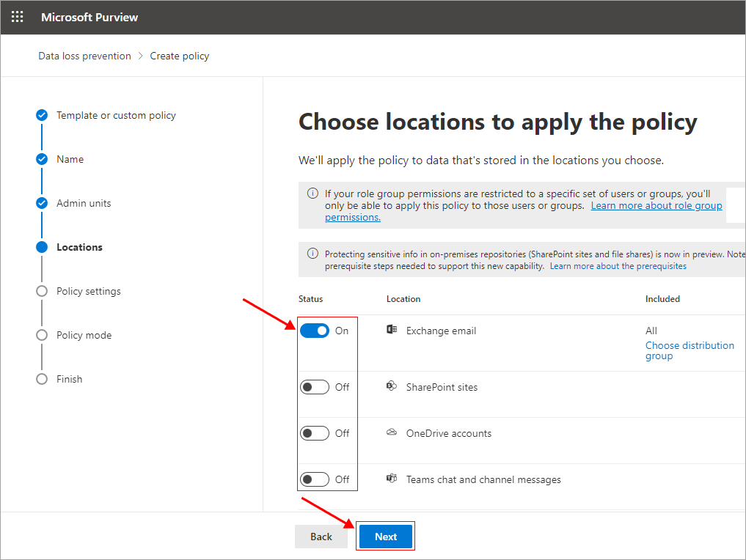Turn off the Exchange email toggle

315,331
